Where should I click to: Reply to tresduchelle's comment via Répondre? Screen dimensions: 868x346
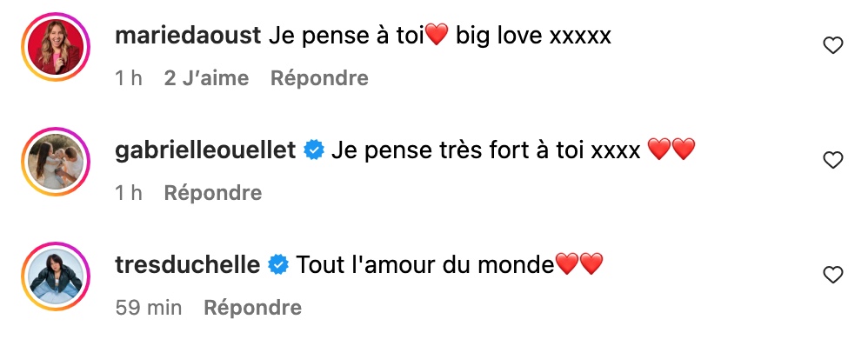pos(253,307)
